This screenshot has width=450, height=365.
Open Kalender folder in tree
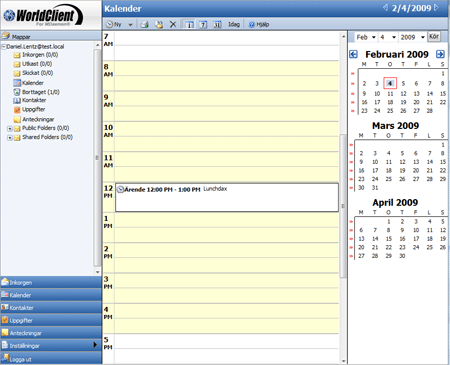click(29, 83)
